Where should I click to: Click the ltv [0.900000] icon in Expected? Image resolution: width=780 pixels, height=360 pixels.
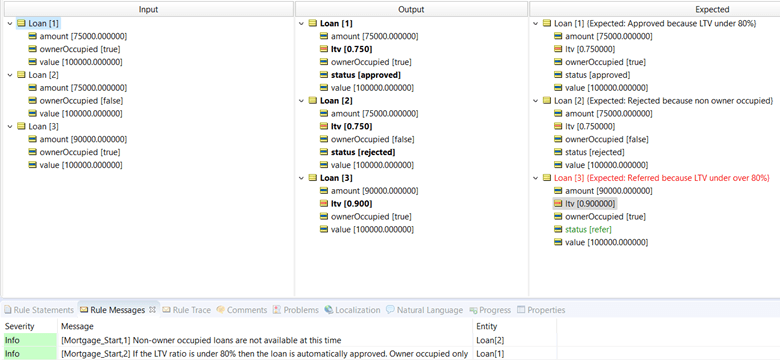[x=558, y=203]
